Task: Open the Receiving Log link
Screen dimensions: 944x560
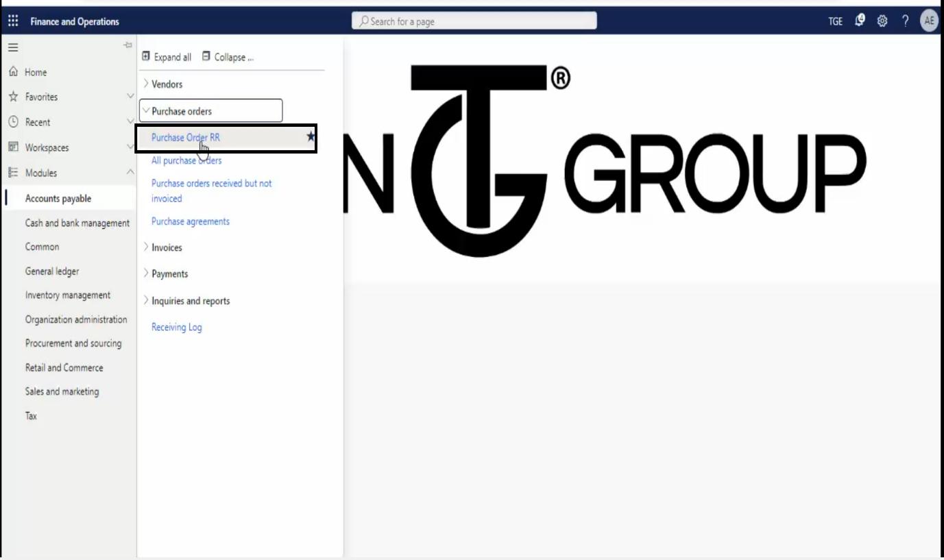Action: 177,327
